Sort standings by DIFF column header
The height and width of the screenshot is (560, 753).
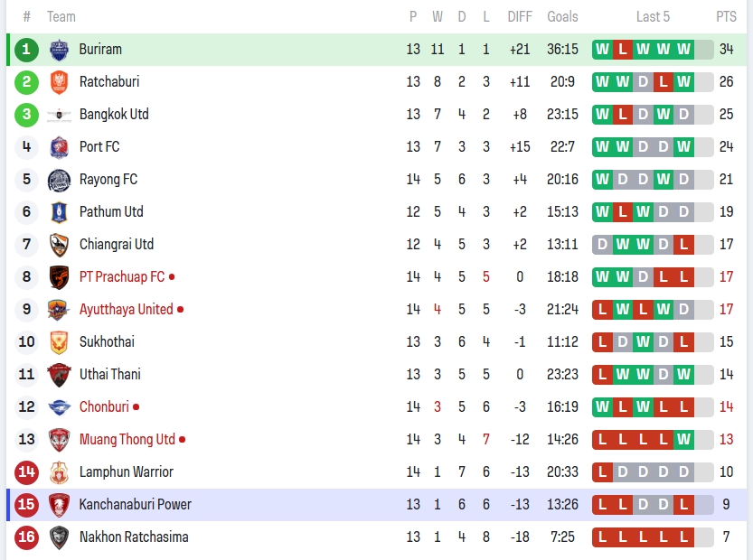pyautogui.click(x=520, y=16)
